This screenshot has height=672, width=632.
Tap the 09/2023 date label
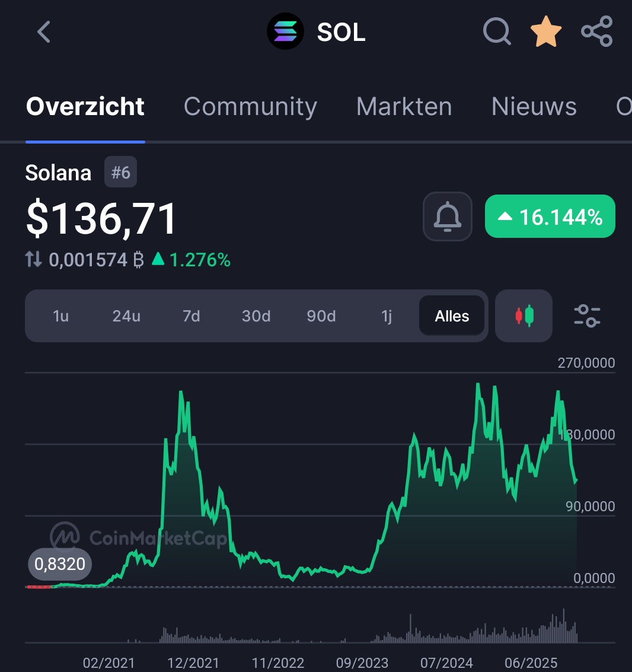pos(362,663)
